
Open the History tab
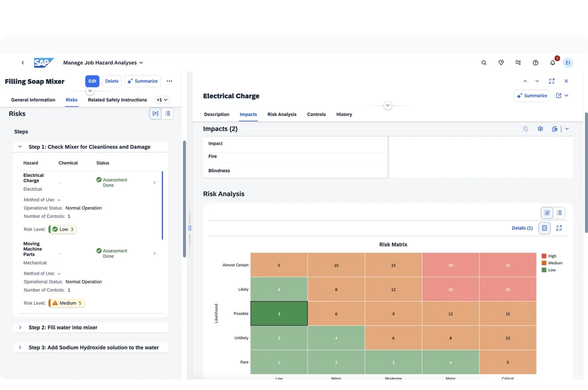click(x=344, y=115)
